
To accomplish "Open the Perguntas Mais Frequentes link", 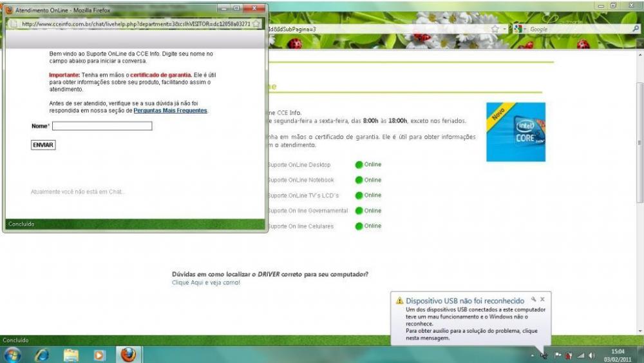I will [x=170, y=111].
